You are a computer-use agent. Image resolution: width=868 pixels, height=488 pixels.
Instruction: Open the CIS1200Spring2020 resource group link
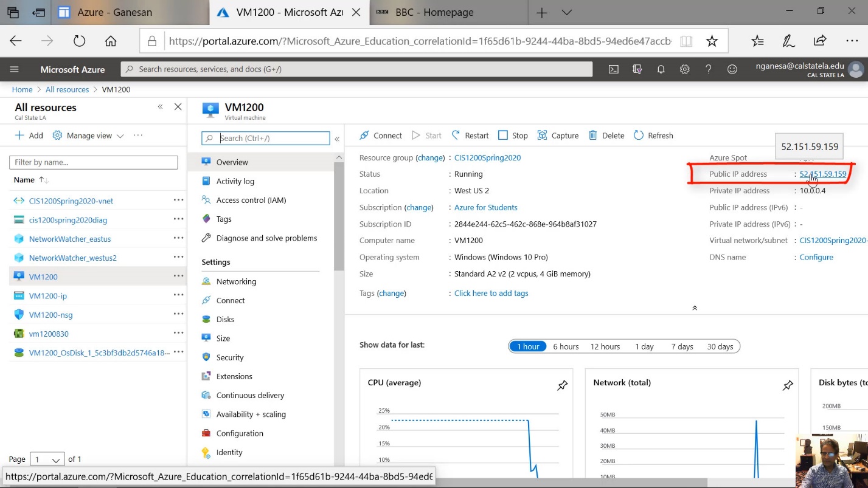(x=487, y=157)
